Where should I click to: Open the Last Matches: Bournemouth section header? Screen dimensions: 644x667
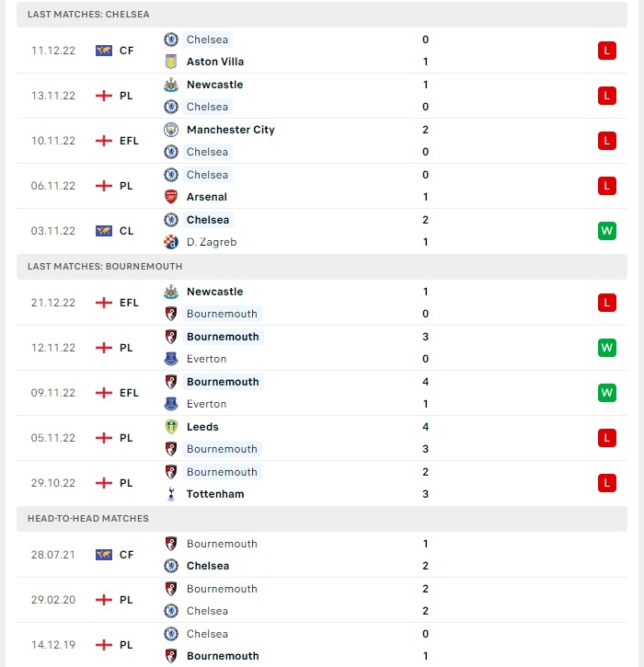click(322, 266)
